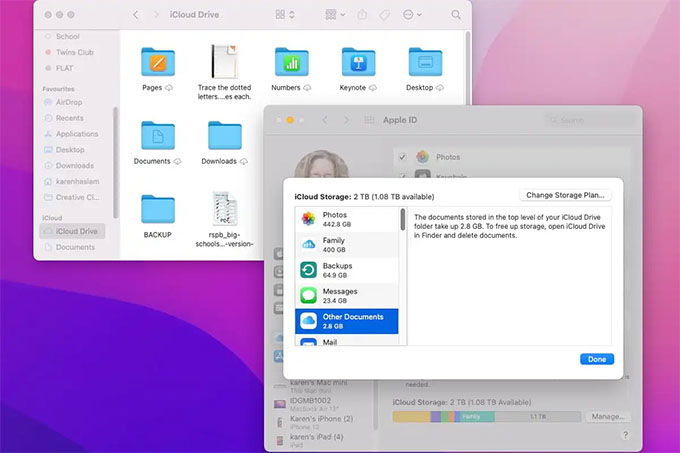Select Mail in the iCloud storage list

[x=347, y=340]
